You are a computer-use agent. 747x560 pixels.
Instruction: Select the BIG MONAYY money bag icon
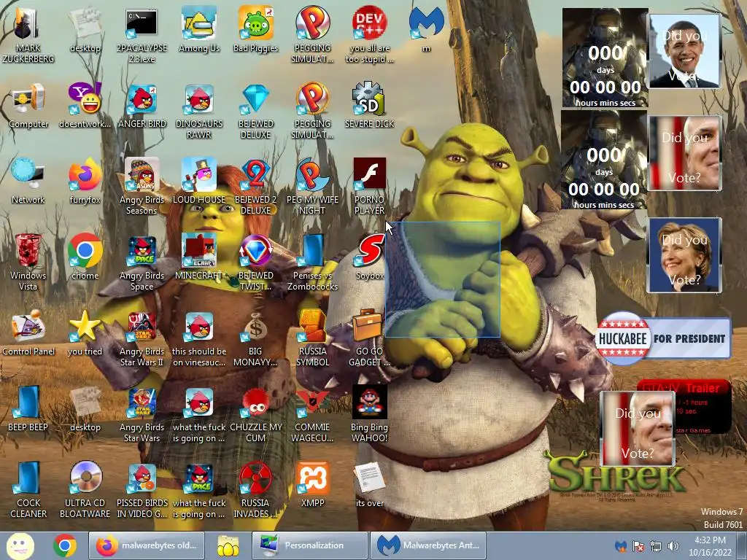pos(255,338)
